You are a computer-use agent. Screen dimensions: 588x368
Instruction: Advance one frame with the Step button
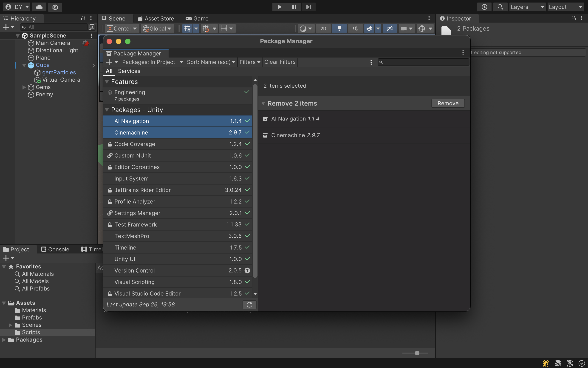pos(308,7)
